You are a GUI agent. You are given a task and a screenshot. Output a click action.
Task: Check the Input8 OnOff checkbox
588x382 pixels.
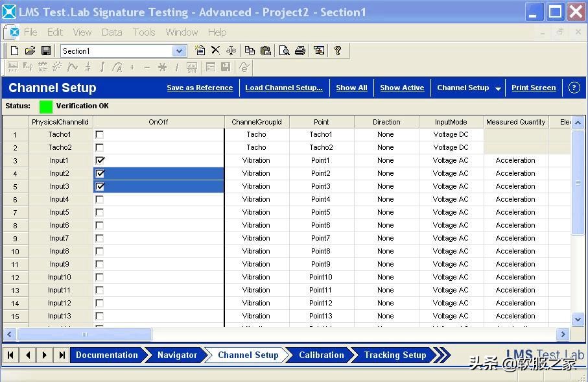pos(99,251)
